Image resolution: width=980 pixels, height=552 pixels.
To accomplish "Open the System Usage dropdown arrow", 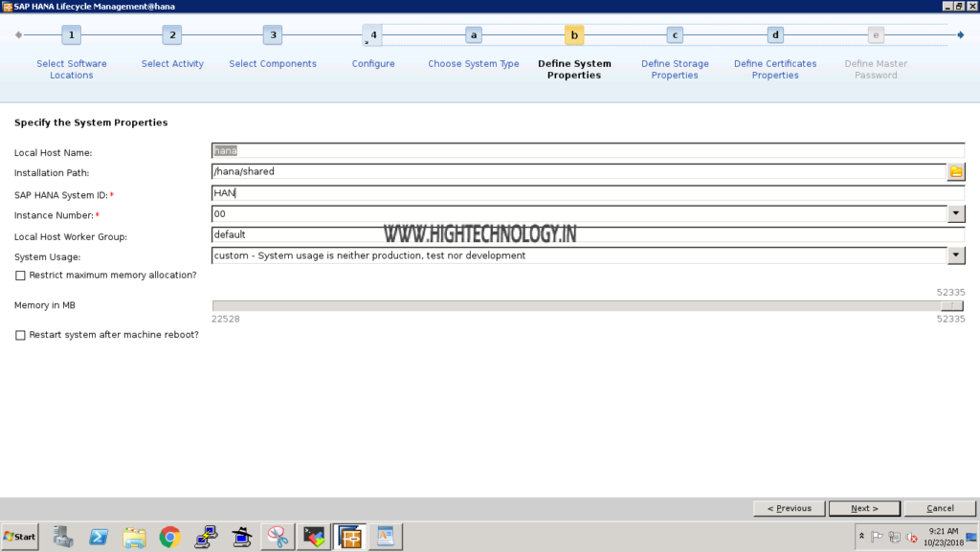I will pyautogui.click(x=956, y=255).
